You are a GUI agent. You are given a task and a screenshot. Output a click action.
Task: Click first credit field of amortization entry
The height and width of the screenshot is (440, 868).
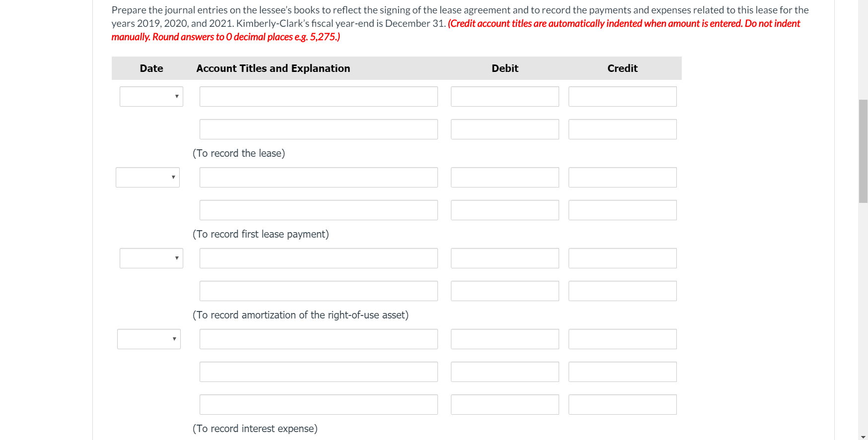click(x=623, y=258)
